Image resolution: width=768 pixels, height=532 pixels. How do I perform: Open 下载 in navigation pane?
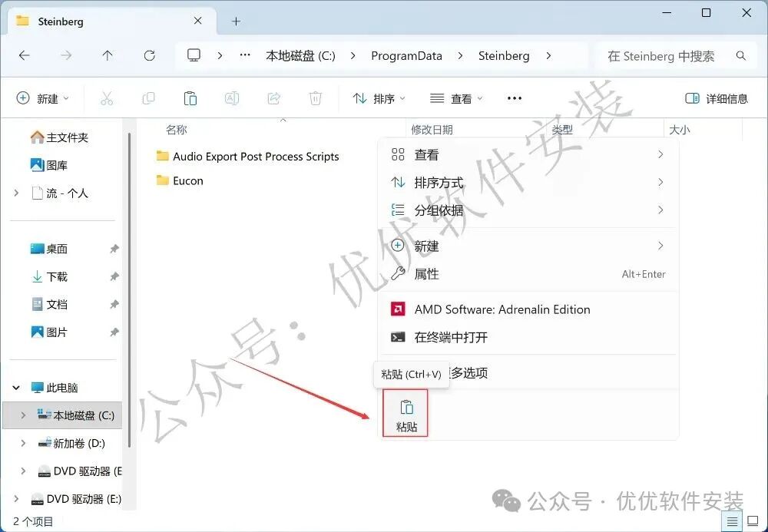pyautogui.click(x=49, y=276)
